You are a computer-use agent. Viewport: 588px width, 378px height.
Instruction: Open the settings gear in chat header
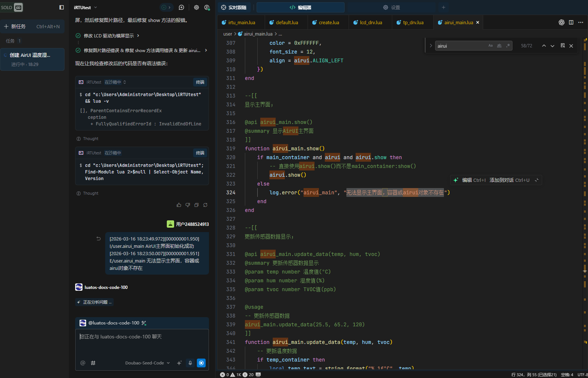tap(196, 7)
